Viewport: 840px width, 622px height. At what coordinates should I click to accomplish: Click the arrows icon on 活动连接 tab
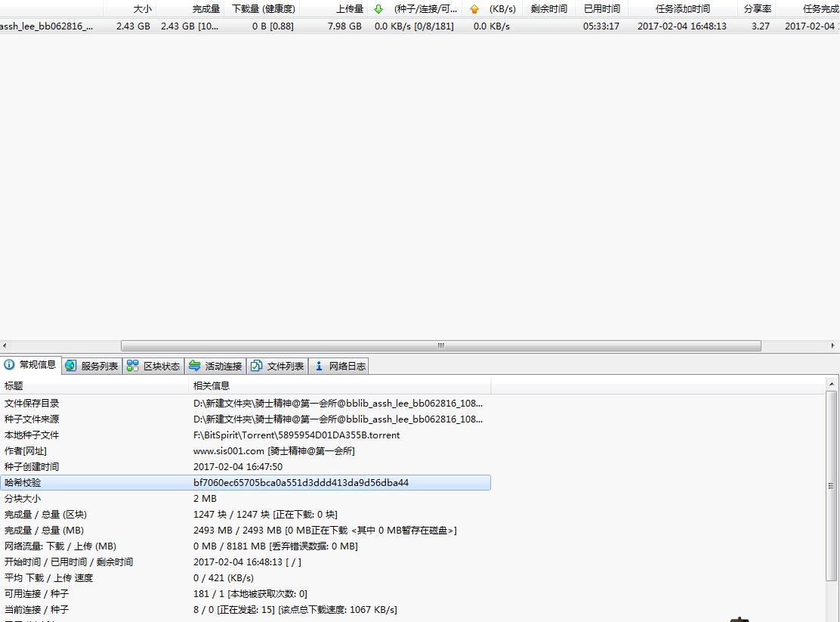(x=195, y=366)
